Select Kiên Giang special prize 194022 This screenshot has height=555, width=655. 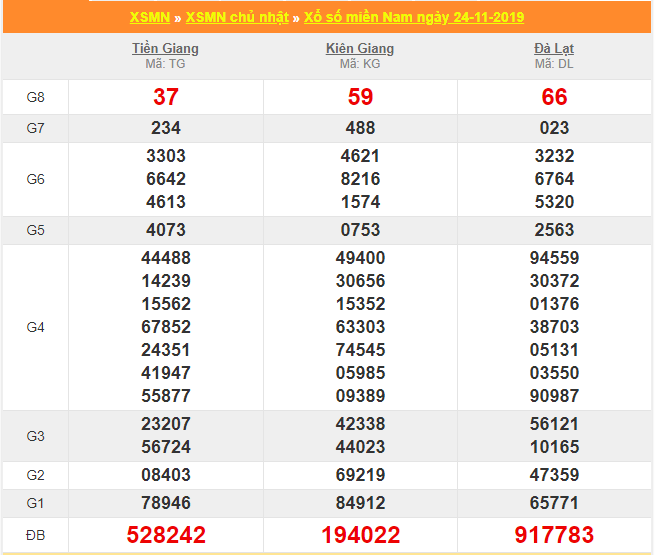(360, 535)
